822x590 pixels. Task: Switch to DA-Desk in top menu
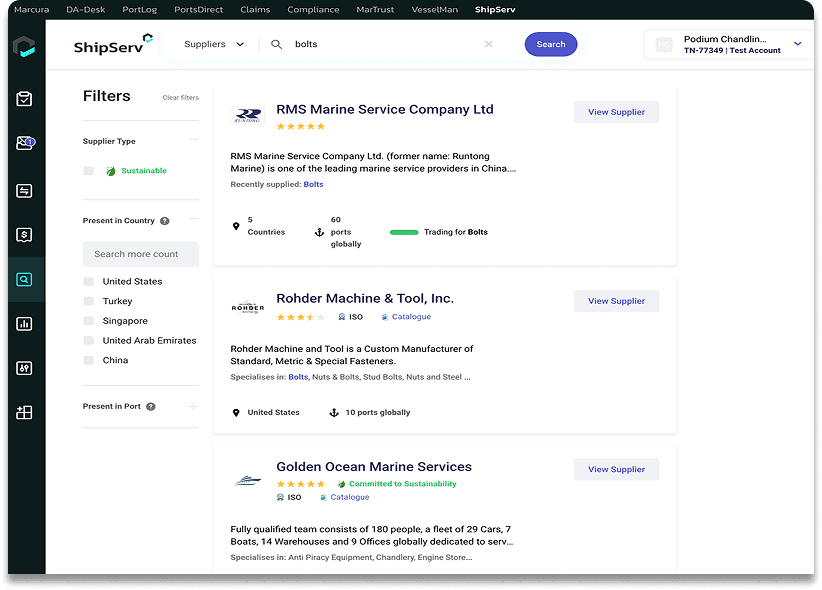click(x=85, y=9)
